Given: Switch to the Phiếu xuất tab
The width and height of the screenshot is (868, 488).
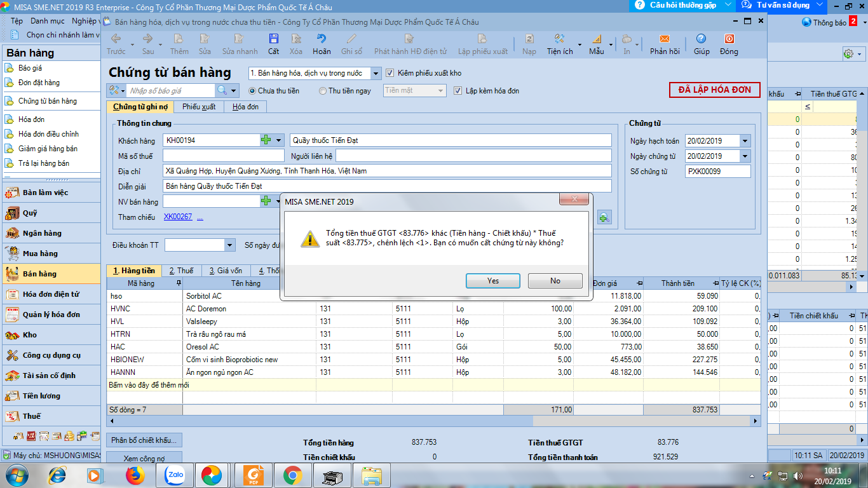Looking at the screenshot, I should click(x=199, y=107).
